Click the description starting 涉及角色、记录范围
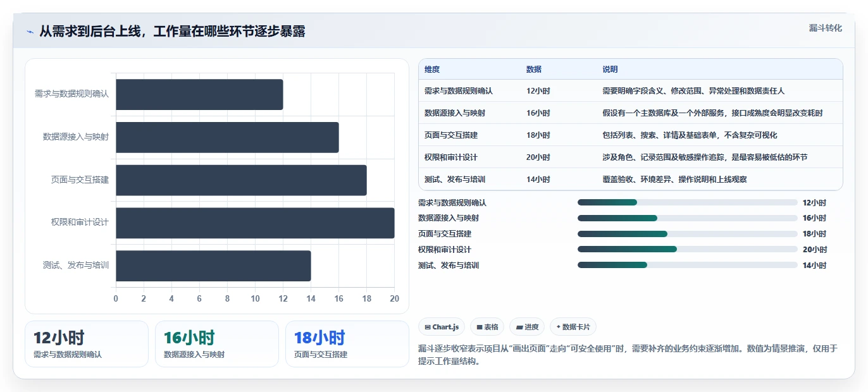868x392 pixels. click(705, 157)
